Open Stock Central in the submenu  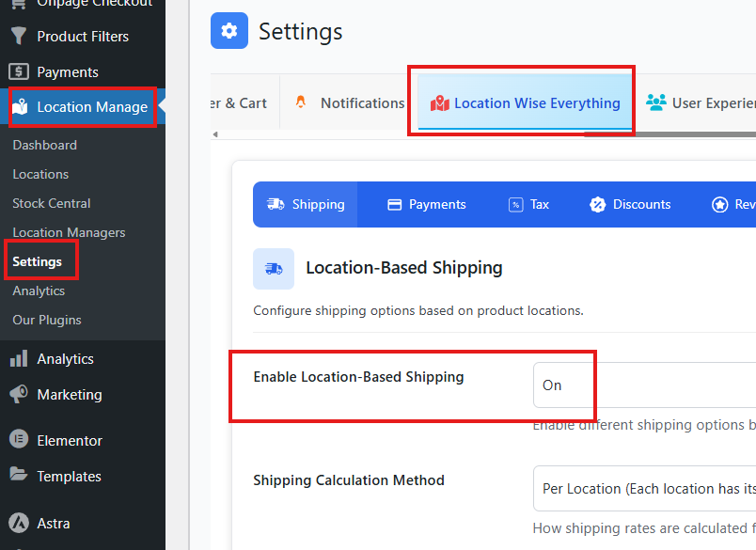[x=52, y=203]
